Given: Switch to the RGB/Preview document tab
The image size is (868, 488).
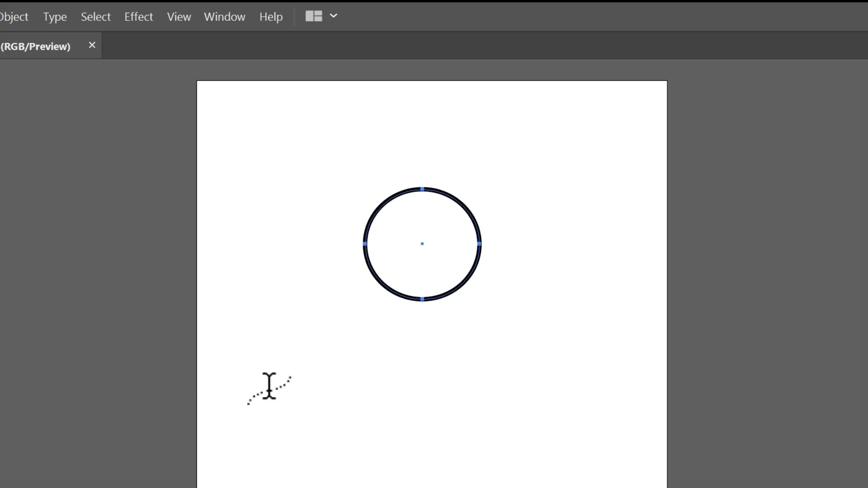Looking at the screenshot, I should click(36, 46).
